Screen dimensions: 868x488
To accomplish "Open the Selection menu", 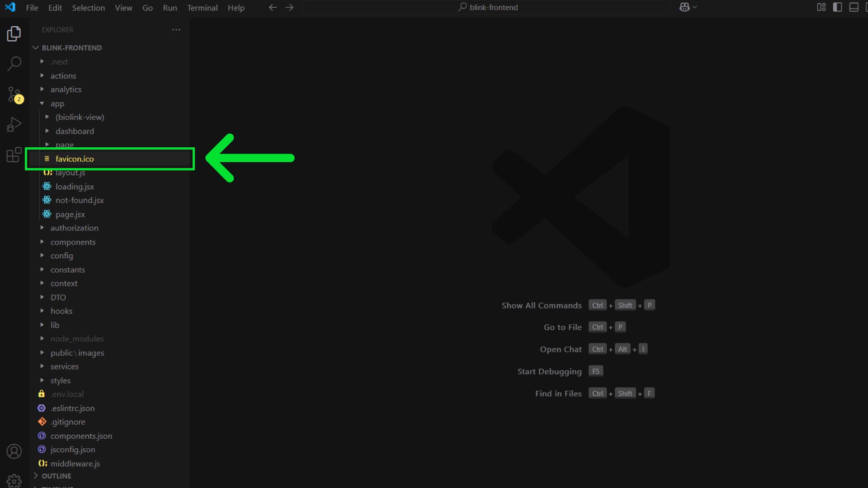I will [88, 8].
